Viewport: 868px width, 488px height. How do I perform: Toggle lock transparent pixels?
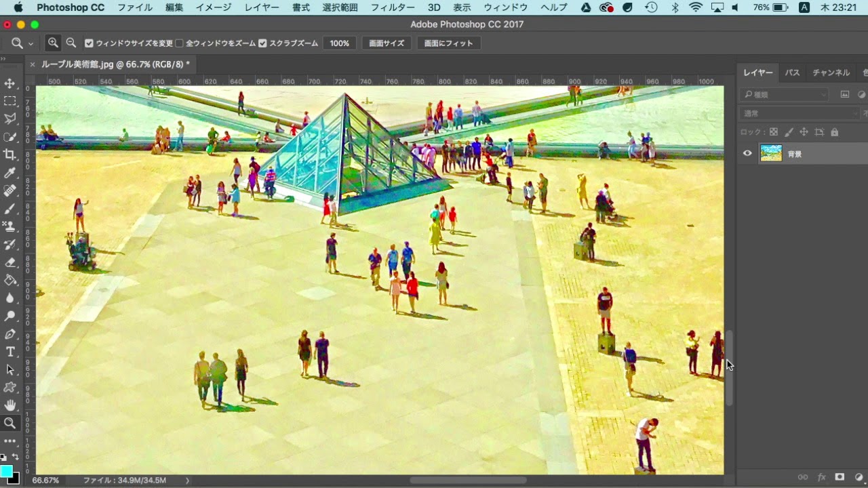click(773, 132)
